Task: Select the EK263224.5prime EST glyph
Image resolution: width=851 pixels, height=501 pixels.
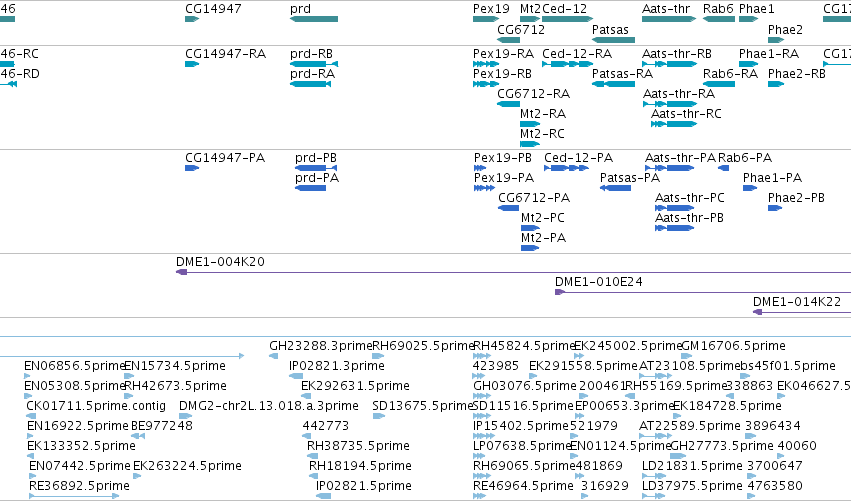Action: 137,475
